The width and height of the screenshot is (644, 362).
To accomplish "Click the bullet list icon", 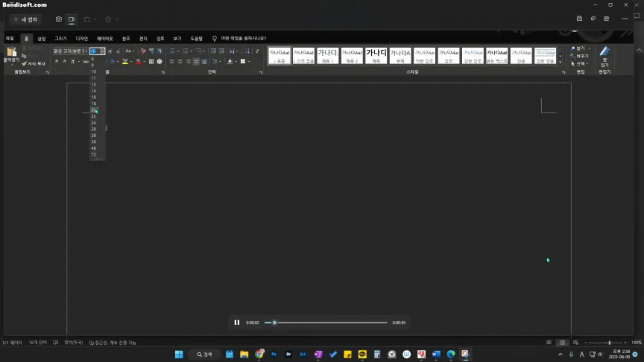I will coord(172,51).
